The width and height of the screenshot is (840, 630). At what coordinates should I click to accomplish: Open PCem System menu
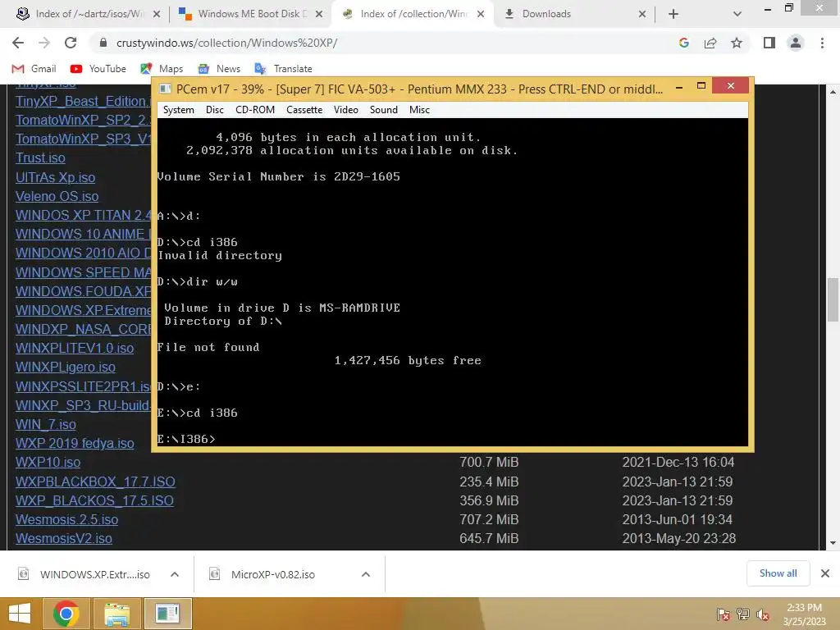click(x=178, y=110)
